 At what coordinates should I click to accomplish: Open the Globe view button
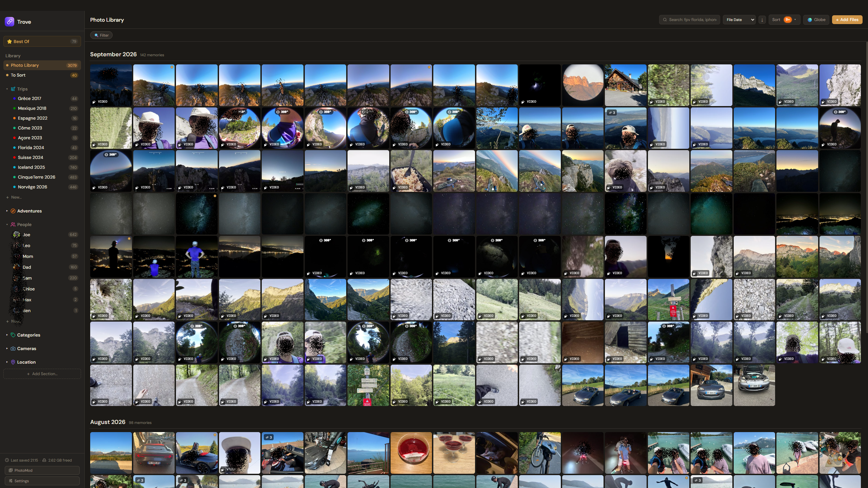[816, 20]
